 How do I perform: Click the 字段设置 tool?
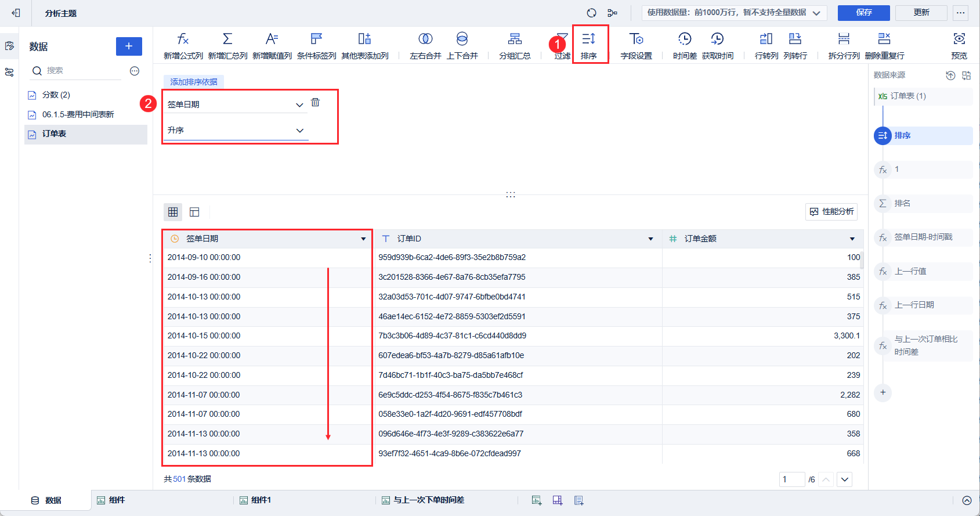coord(637,46)
